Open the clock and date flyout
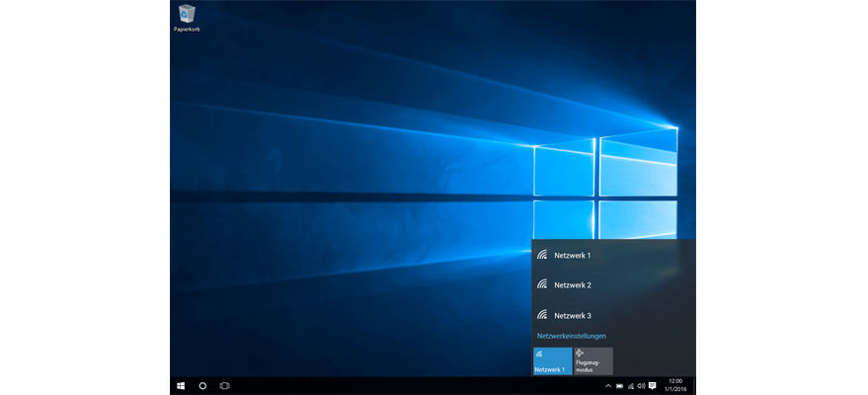This screenshot has width=868, height=395. pyautogui.click(x=674, y=385)
